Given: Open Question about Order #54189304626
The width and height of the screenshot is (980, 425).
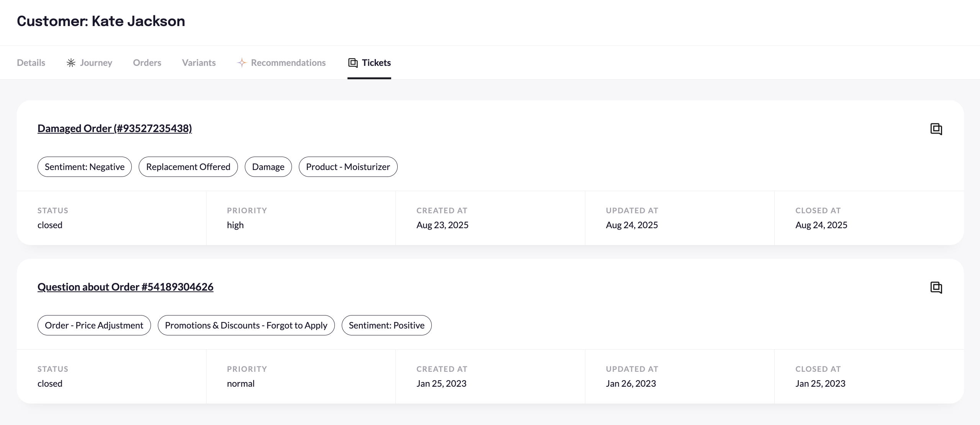Looking at the screenshot, I should click(125, 287).
